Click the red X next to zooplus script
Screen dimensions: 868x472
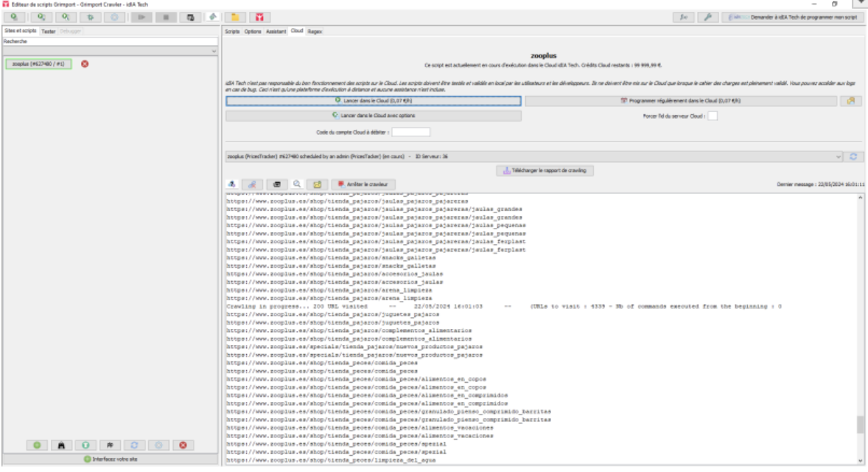(85, 63)
